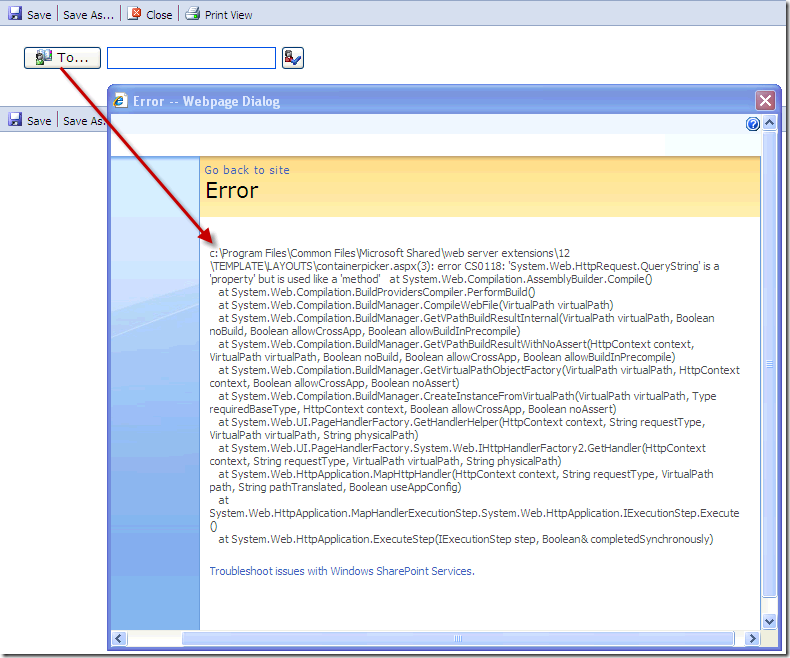Viewport: 790px width, 658px height.
Task: Click the vertical scrollbar thumb in dialog
Action: tap(769, 363)
